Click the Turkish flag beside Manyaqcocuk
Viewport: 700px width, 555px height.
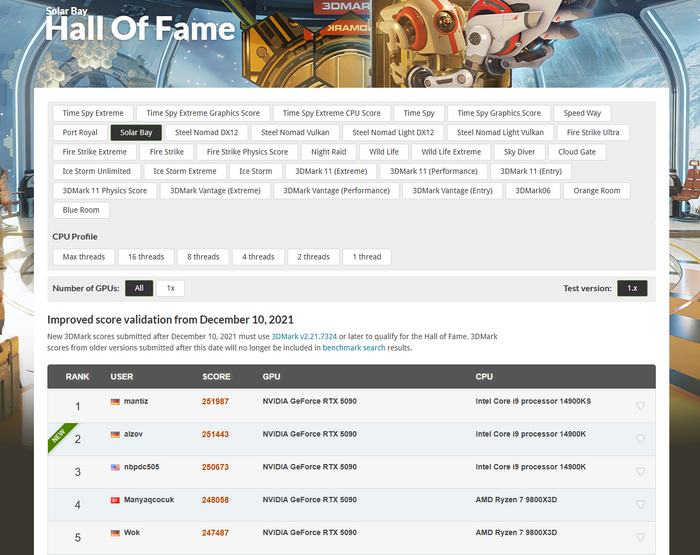[115, 499]
